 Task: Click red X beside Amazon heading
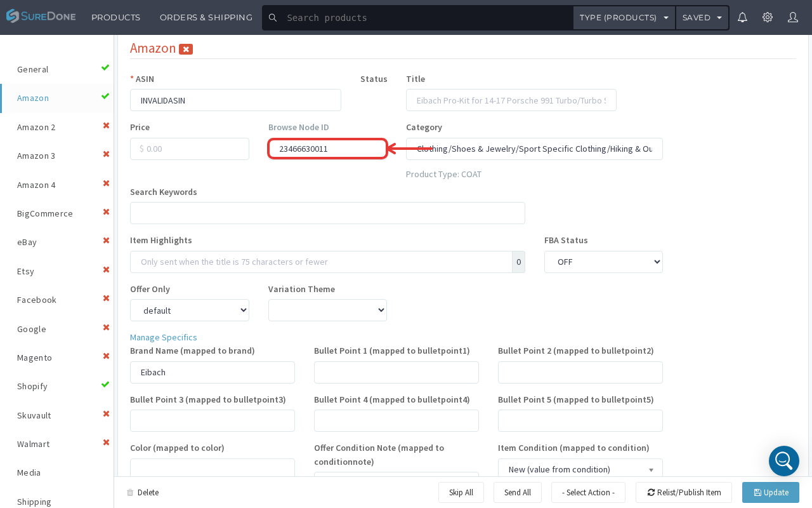(186, 49)
